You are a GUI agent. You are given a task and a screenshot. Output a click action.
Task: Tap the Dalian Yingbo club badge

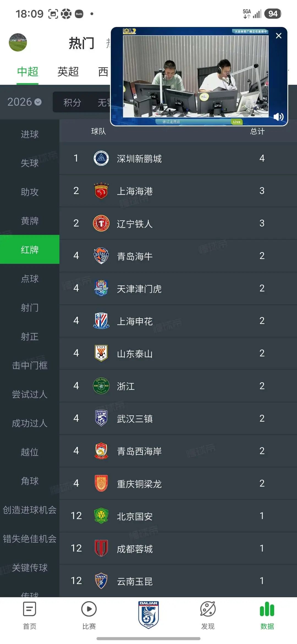tap(148, 615)
